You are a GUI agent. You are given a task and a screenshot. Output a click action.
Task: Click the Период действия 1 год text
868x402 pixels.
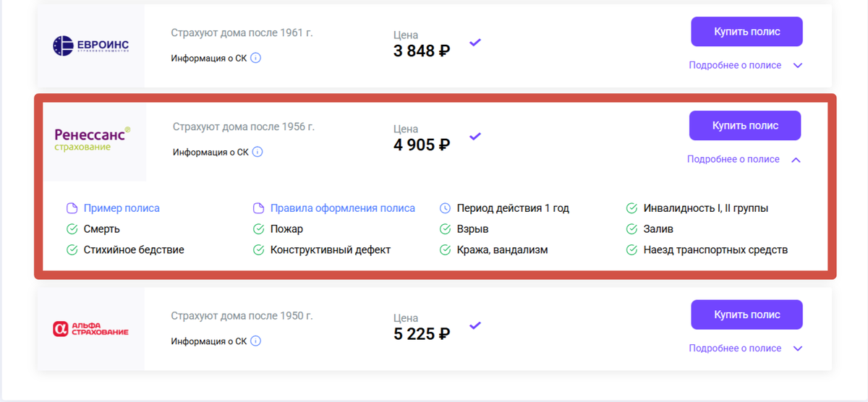click(x=513, y=208)
